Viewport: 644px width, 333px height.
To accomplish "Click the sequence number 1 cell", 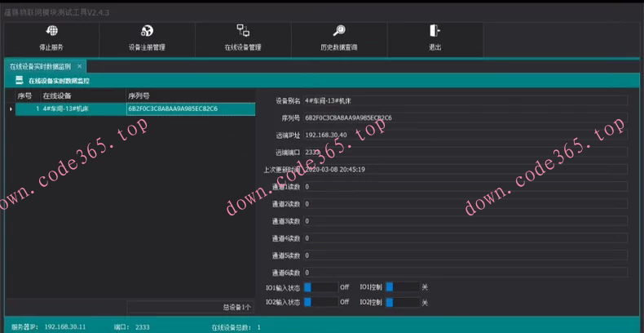I will coord(28,109).
